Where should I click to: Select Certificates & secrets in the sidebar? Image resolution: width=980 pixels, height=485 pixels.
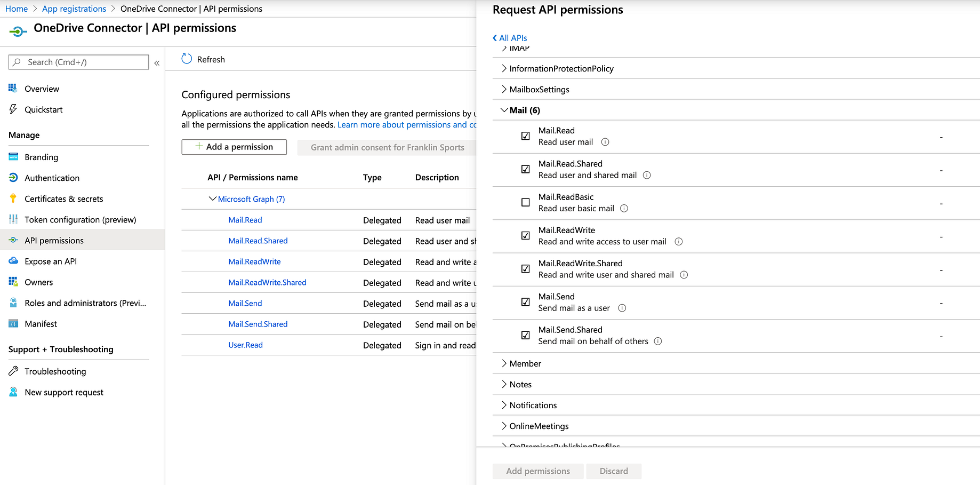pos(64,198)
